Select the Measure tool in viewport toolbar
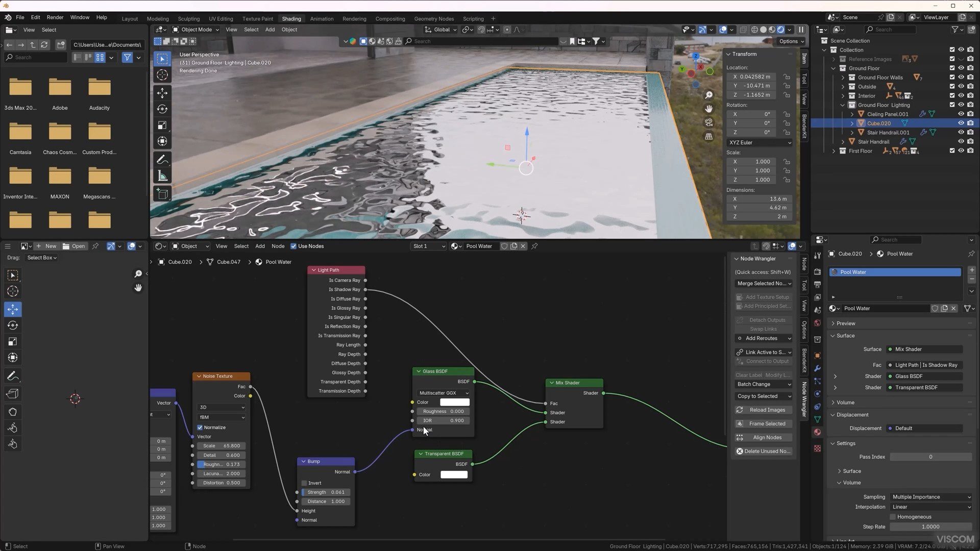 (162, 177)
